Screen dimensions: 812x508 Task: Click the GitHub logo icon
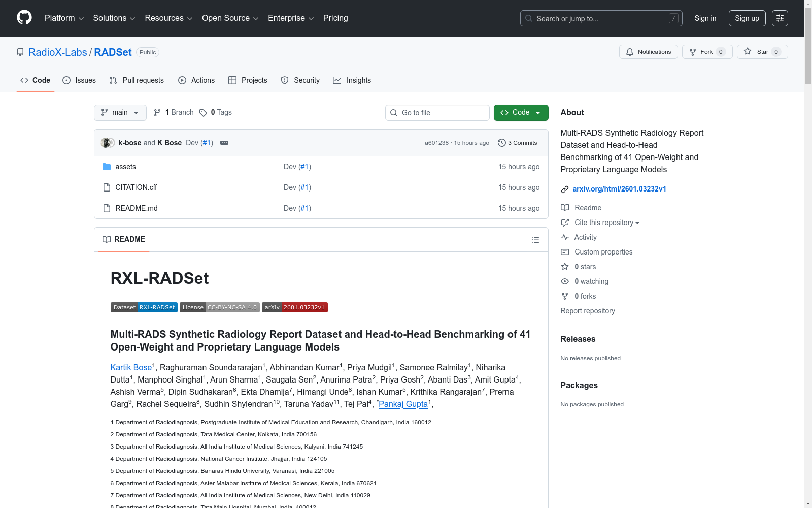point(24,18)
